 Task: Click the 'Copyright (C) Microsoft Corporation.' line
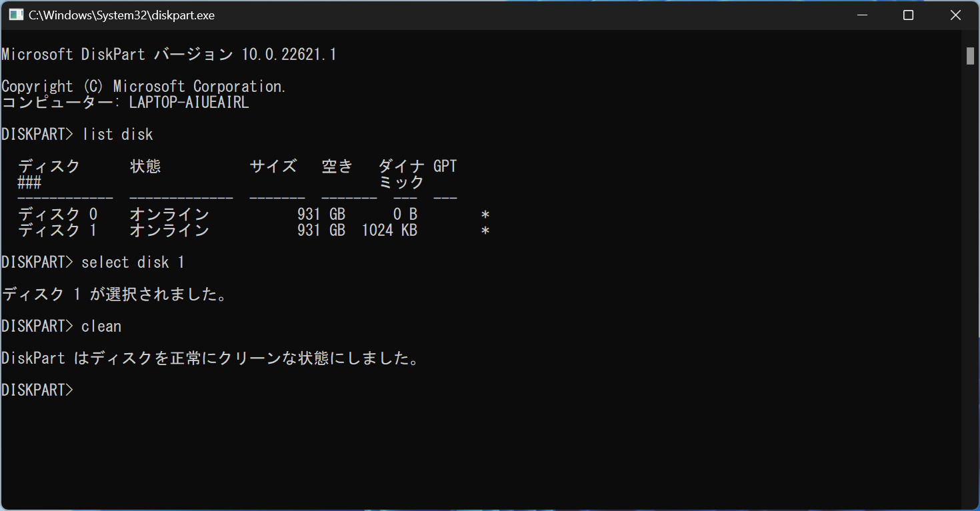point(143,87)
